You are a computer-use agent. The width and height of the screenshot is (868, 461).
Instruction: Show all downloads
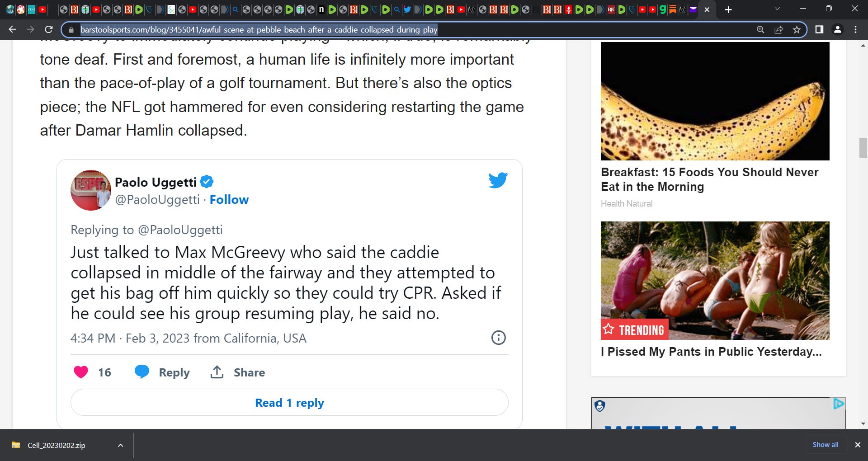[825, 444]
